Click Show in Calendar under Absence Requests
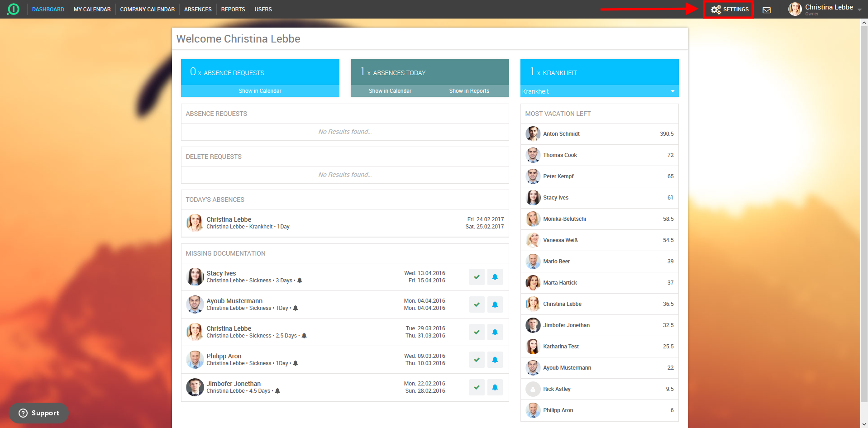Image resolution: width=868 pixels, height=428 pixels. tap(260, 91)
